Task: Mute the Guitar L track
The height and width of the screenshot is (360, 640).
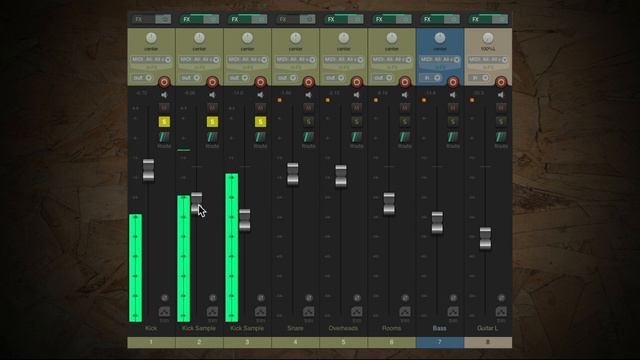Action: (x=501, y=108)
